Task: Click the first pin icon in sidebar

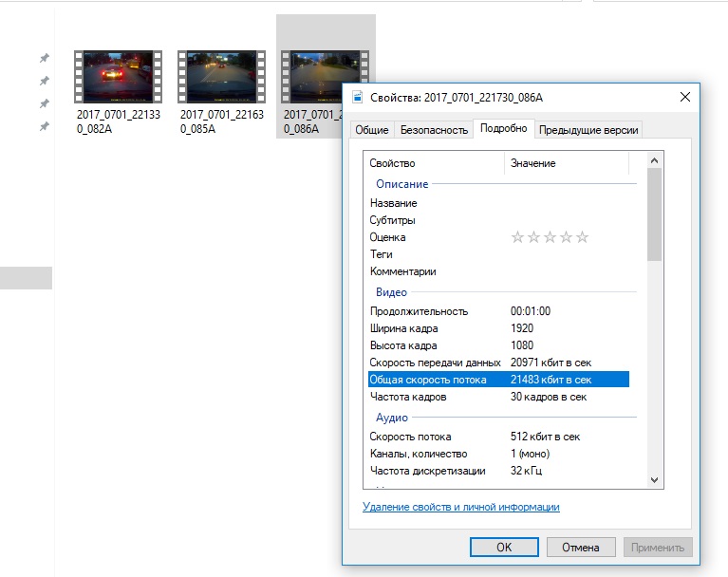Action: pyautogui.click(x=44, y=58)
